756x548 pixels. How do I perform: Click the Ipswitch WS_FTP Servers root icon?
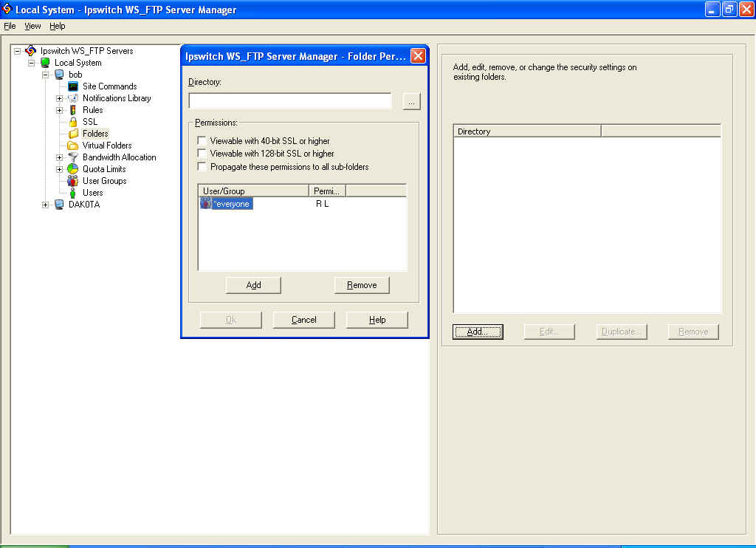(31, 51)
